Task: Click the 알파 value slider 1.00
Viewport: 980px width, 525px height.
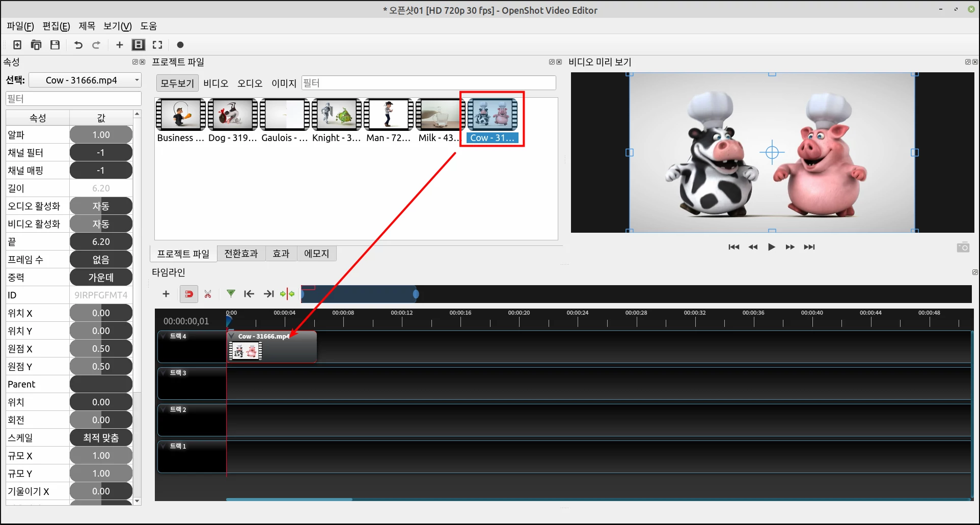Action: [x=101, y=135]
